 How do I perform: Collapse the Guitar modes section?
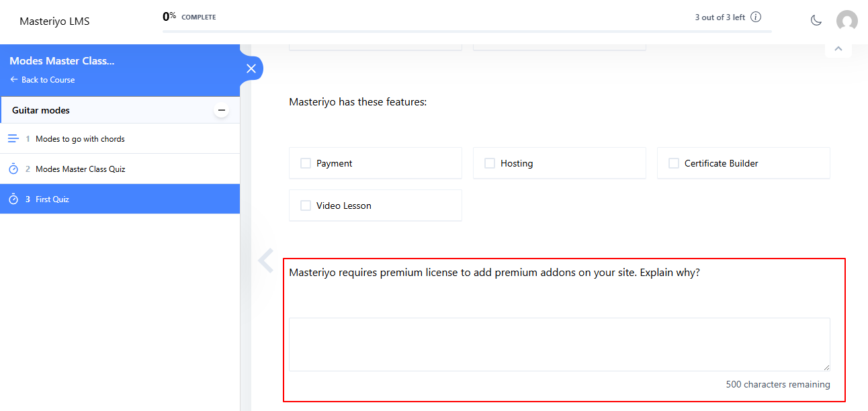[222, 110]
